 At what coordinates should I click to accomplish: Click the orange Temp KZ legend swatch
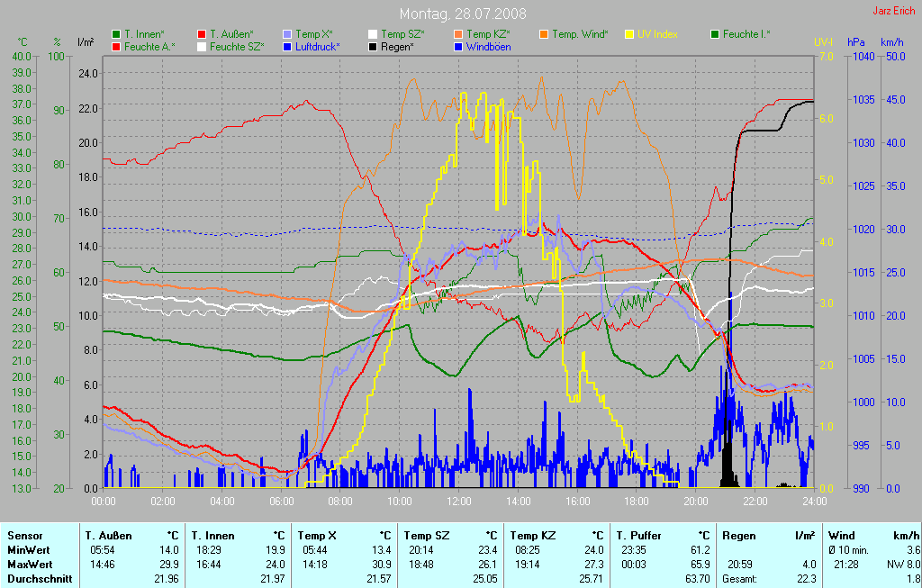pos(458,35)
